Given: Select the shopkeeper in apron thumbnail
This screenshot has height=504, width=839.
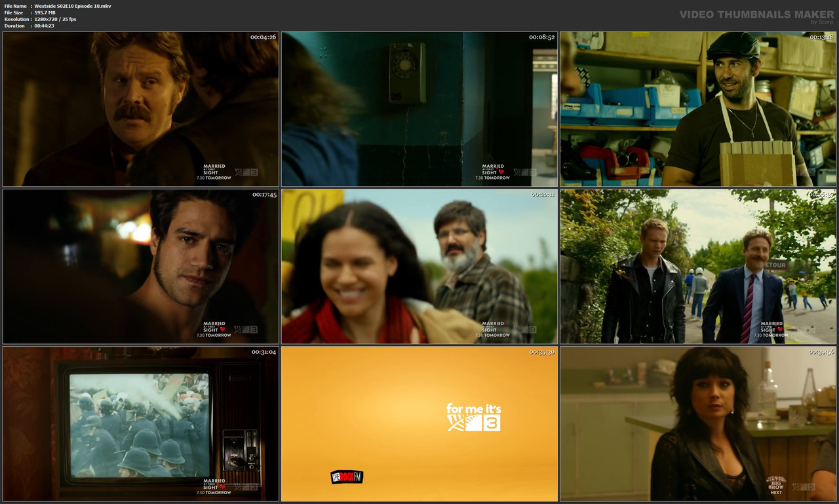Looking at the screenshot, I should point(698,109).
